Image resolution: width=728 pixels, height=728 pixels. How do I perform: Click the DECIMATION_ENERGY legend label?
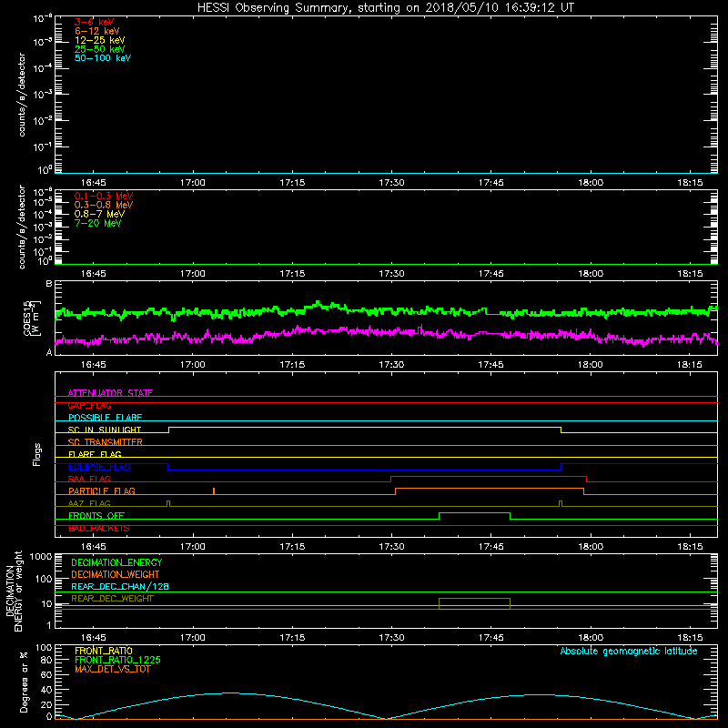pyautogui.click(x=116, y=562)
